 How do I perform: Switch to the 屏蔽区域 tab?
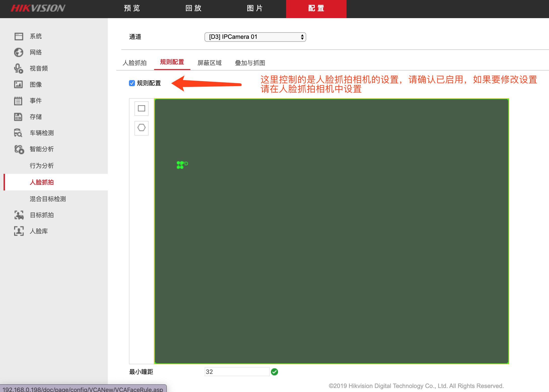point(210,63)
